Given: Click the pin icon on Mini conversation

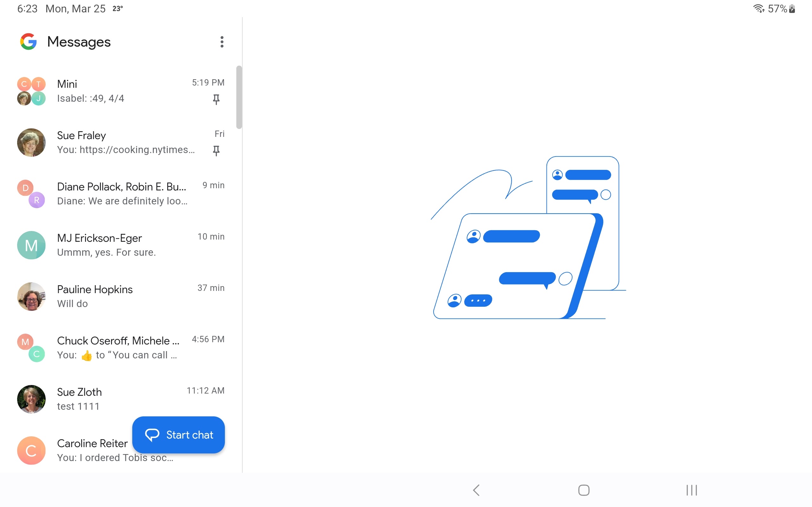Looking at the screenshot, I should click(x=216, y=99).
